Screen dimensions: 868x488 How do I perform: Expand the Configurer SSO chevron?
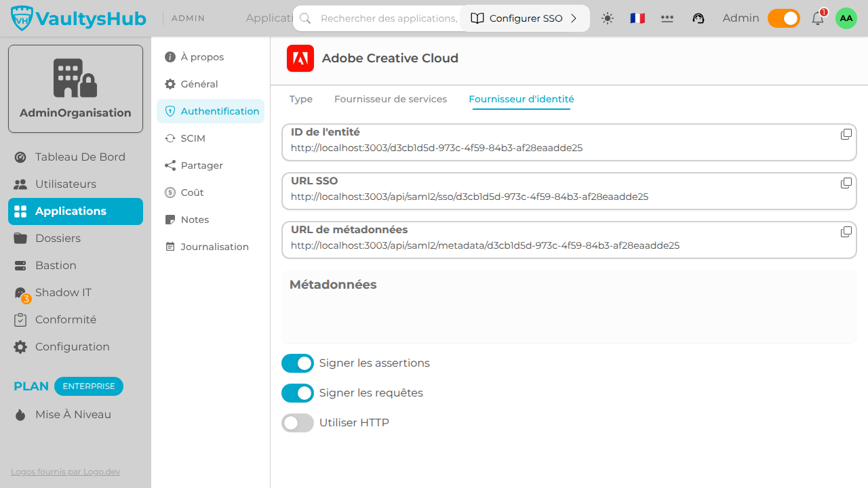pos(574,18)
